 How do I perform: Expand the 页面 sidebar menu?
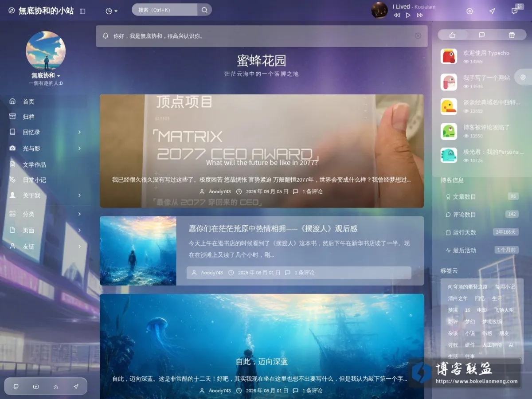(x=46, y=231)
